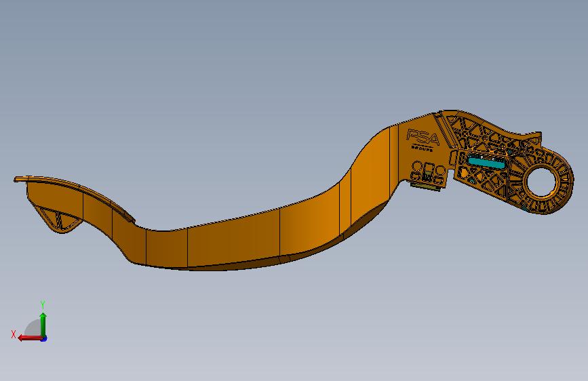Select the circular pivot hole of the pedal
This screenshot has height=381, width=588.
click(541, 182)
